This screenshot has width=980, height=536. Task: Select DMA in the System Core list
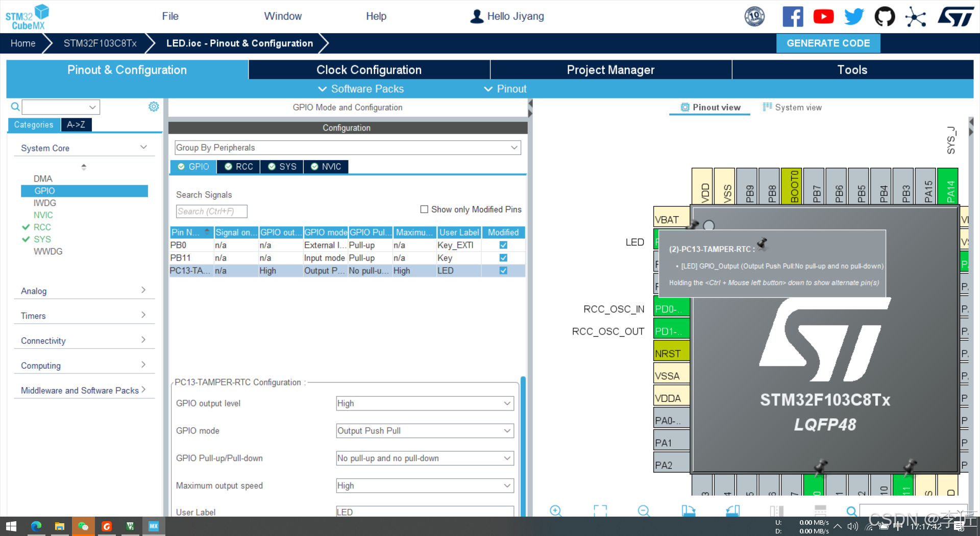(43, 178)
